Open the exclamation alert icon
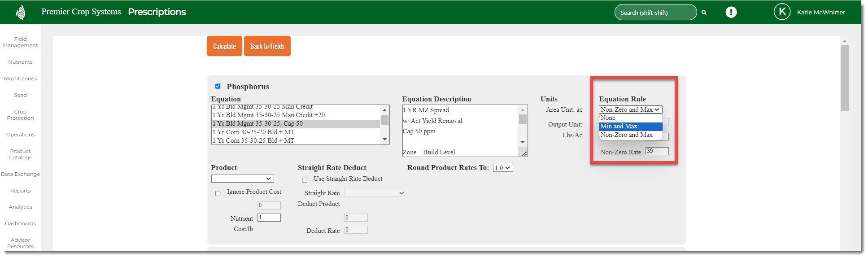This screenshot has width=868, height=258. [x=731, y=12]
